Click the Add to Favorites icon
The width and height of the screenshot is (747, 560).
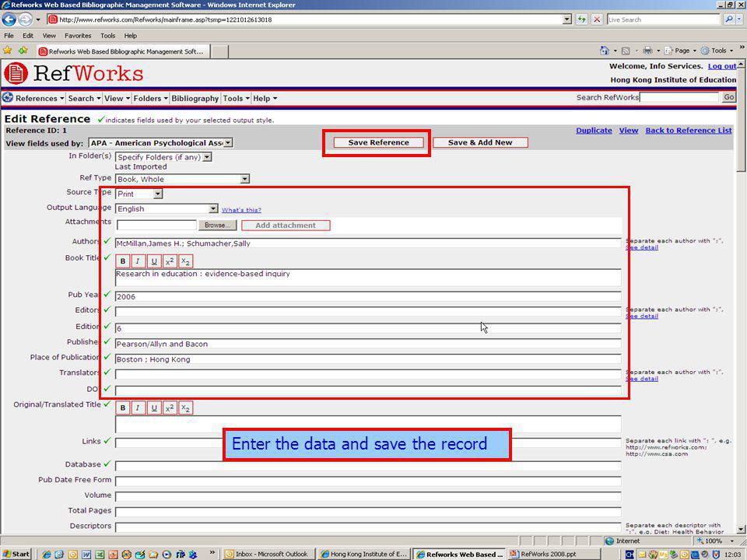click(23, 51)
